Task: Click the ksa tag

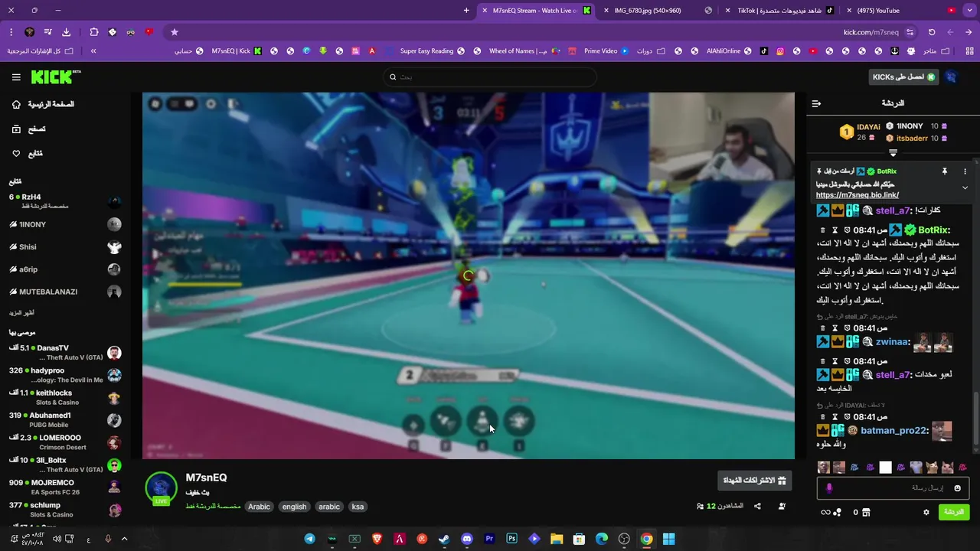Action: (358, 507)
